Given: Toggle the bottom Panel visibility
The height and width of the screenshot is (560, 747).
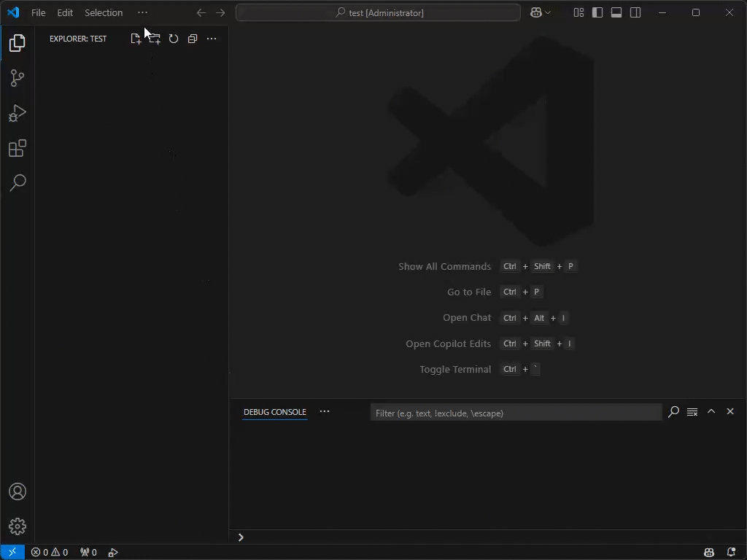Looking at the screenshot, I should point(616,12).
